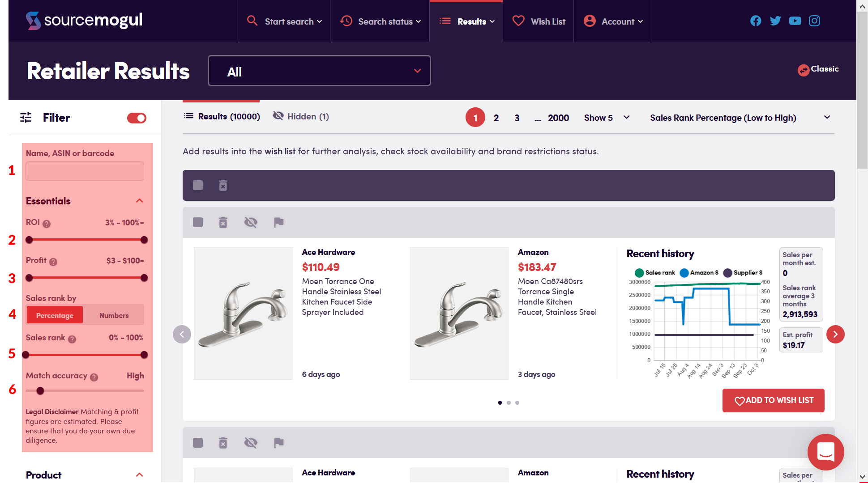
Task: Open YouTube social link icon
Action: (x=795, y=21)
